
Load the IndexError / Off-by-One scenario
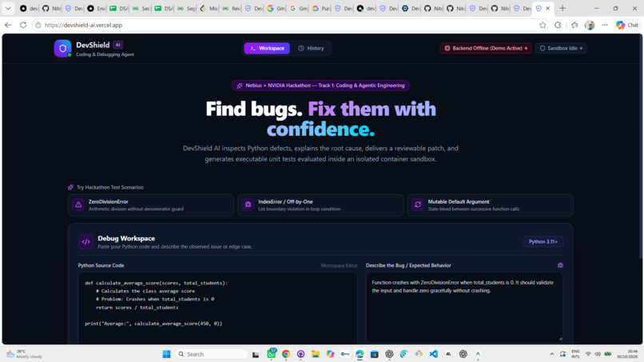pyautogui.click(x=320, y=205)
